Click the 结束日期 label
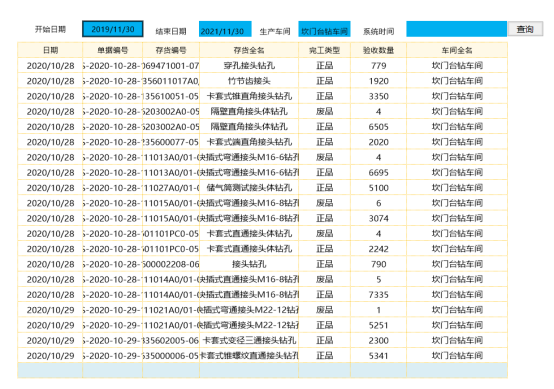 pyautogui.click(x=171, y=31)
